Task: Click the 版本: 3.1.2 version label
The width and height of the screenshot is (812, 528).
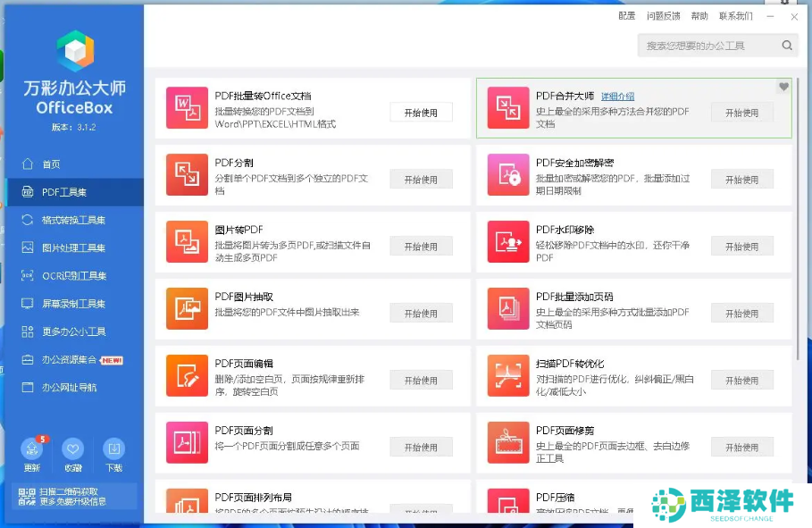Action: (74, 127)
